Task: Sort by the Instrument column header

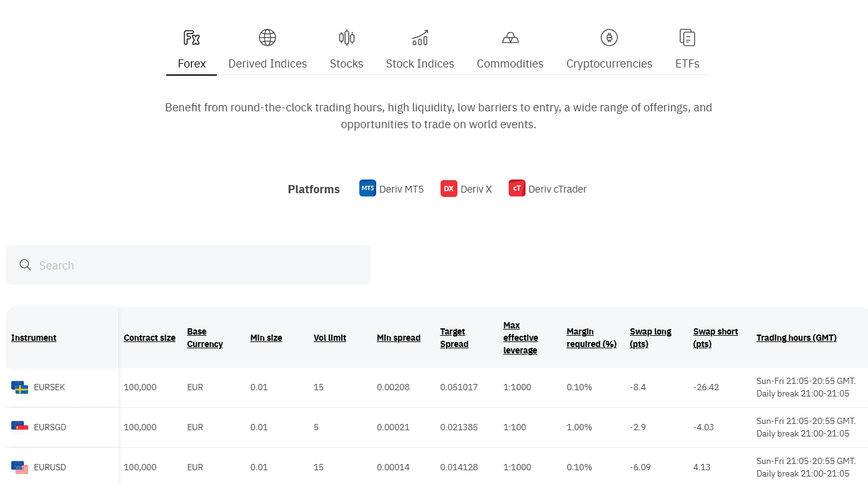Action: click(x=34, y=338)
